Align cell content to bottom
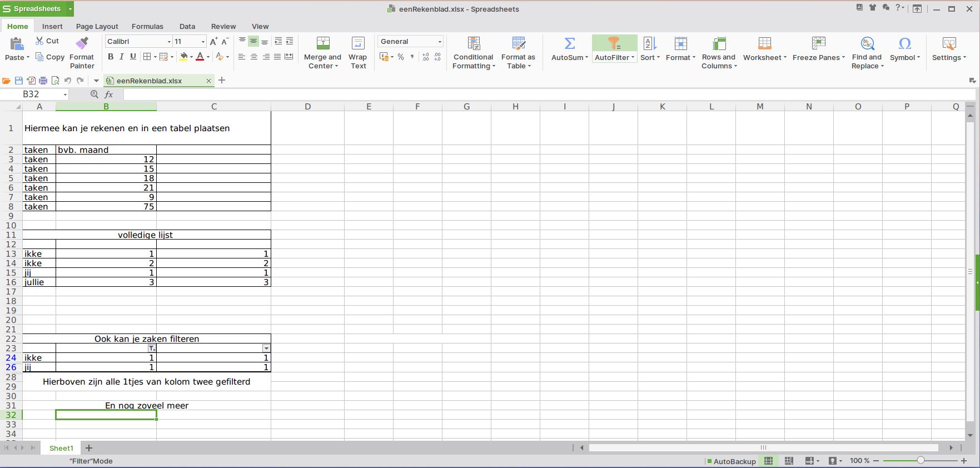Viewport: 980px width, 468px height. click(265, 42)
